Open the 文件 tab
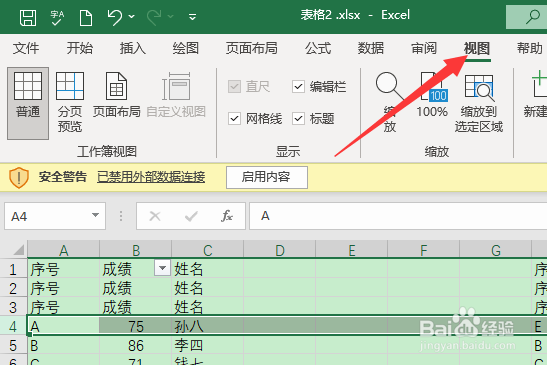Image resolution: width=547 pixels, height=365 pixels. pyautogui.click(x=26, y=48)
